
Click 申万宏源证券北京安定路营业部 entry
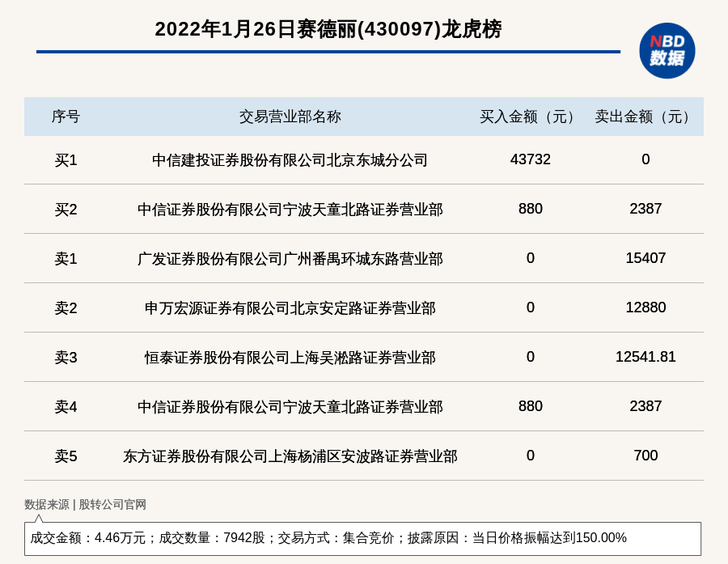(x=290, y=308)
